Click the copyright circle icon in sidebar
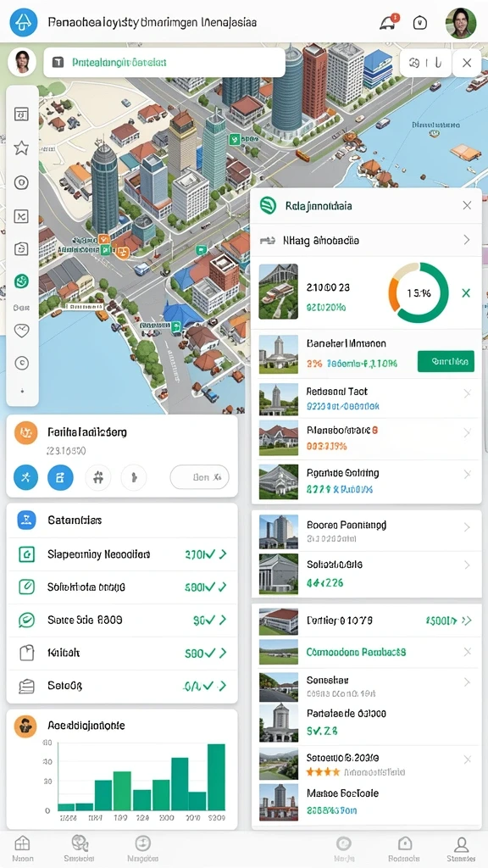488x868 pixels. (x=21, y=363)
